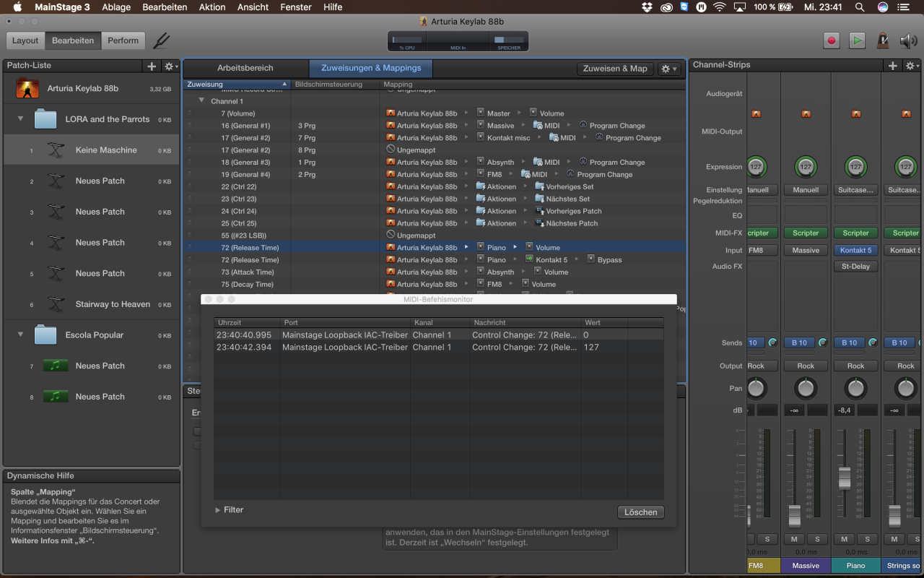Select the Arturia Keylab 88b concert icon
The width and height of the screenshot is (924, 578).
(27, 88)
